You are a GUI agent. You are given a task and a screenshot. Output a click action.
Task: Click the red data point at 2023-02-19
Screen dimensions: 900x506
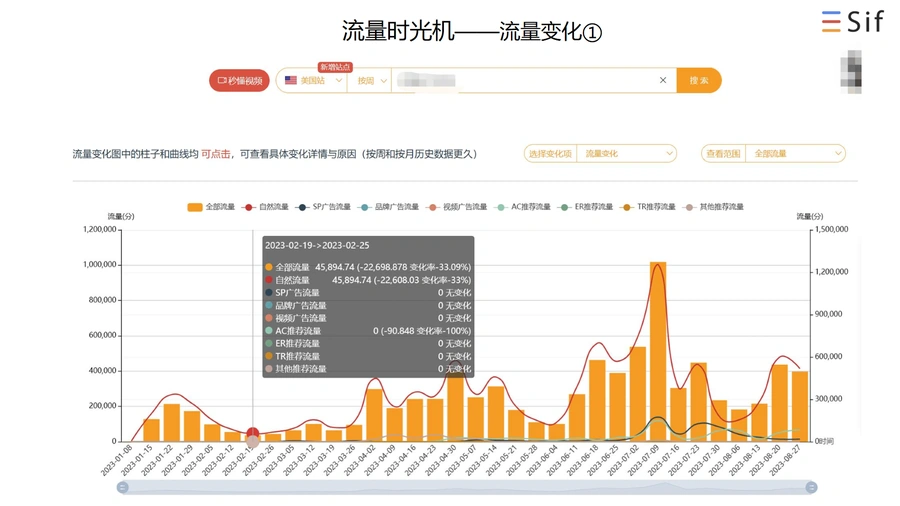[x=253, y=433]
